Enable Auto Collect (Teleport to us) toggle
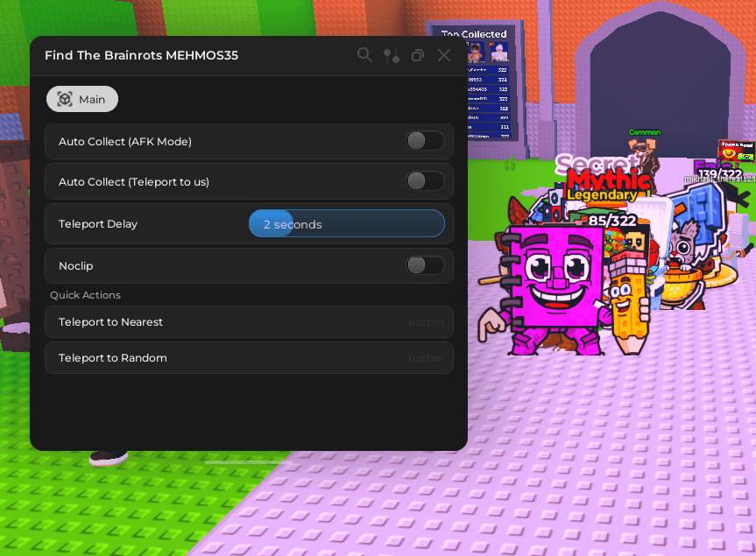The width and height of the screenshot is (756, 556). click(x=425, y=181)
